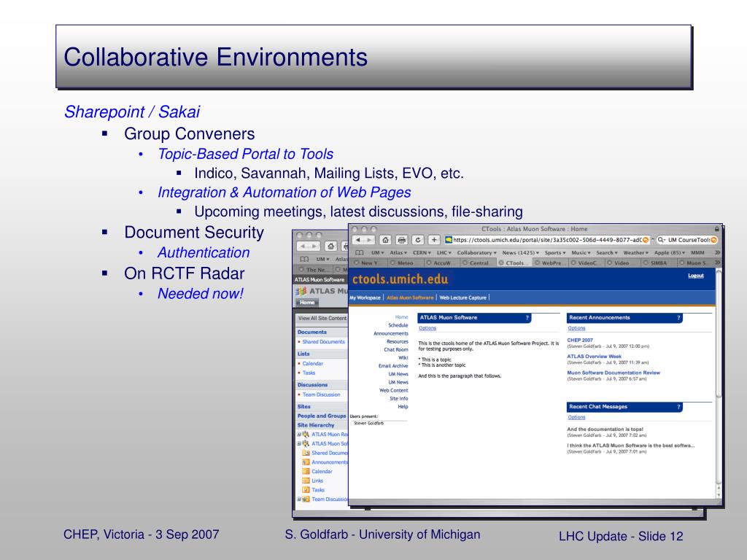Screen dimensions: 747x560
Task: Click the plus add-bookmark button in CTools toolbar
Action: 434,240
